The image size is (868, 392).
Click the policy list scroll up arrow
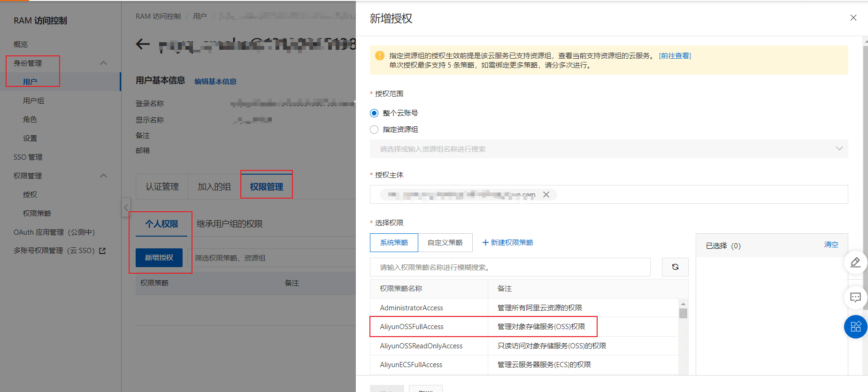(683, 303)
